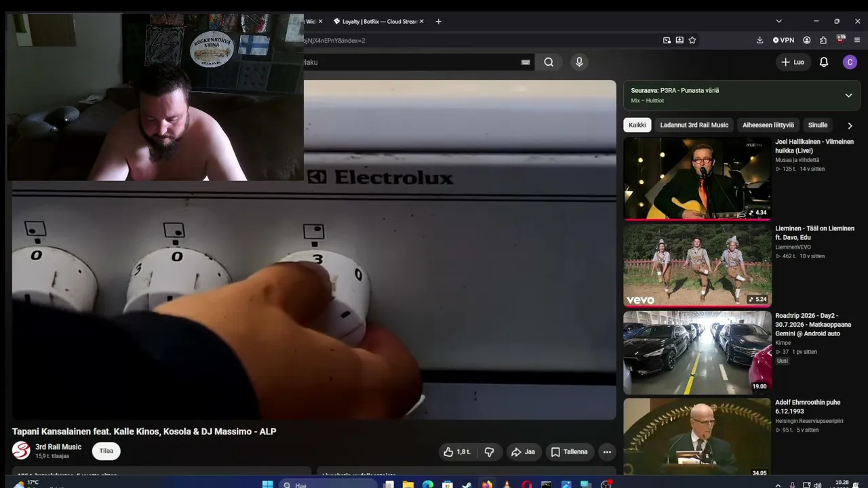The image size is (868, 488).
Task: Expand the Seuraava playlist panel chevron
Action: point(848,96)
